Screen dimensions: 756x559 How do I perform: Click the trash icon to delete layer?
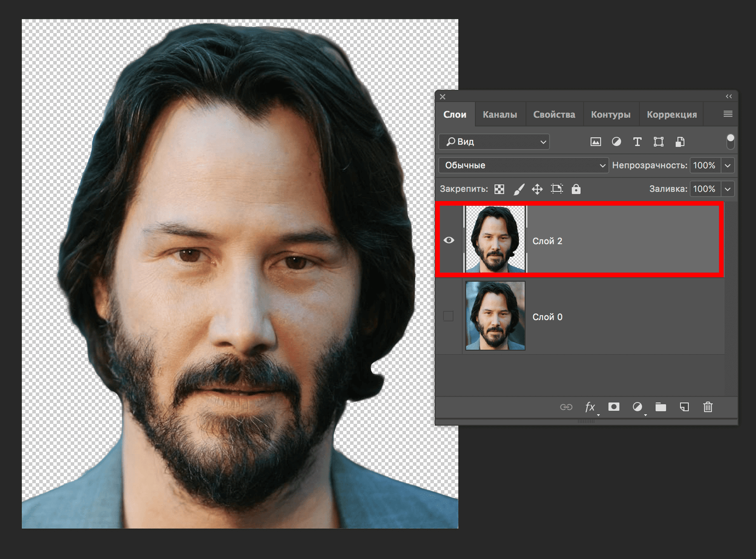707,407
